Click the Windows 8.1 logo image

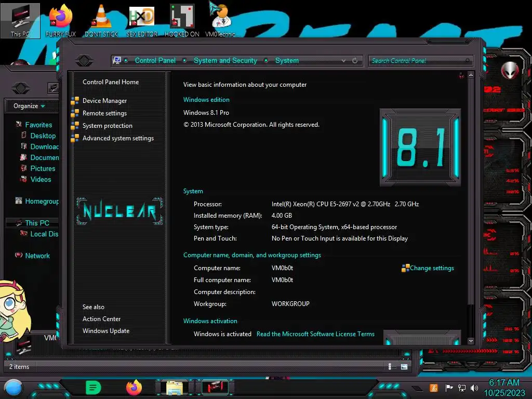click(420, 148)
